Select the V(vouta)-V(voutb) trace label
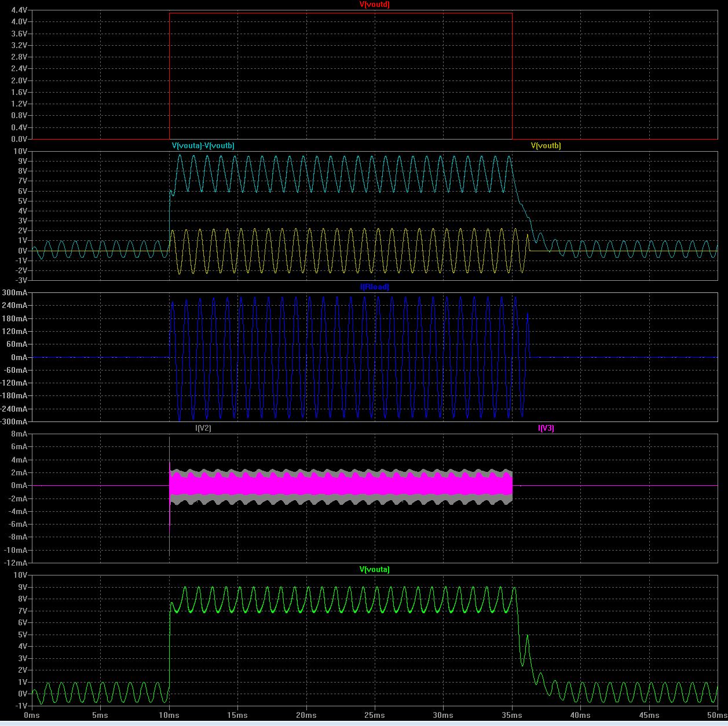This screenshot has height=726, width=728. pos(203,146)
